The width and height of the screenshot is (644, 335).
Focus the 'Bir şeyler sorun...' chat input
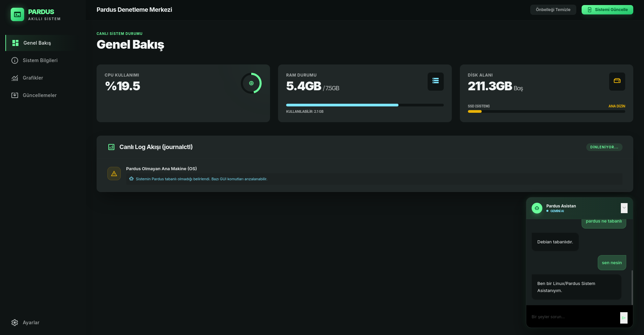pyautogui.click(x=574, y=317)
